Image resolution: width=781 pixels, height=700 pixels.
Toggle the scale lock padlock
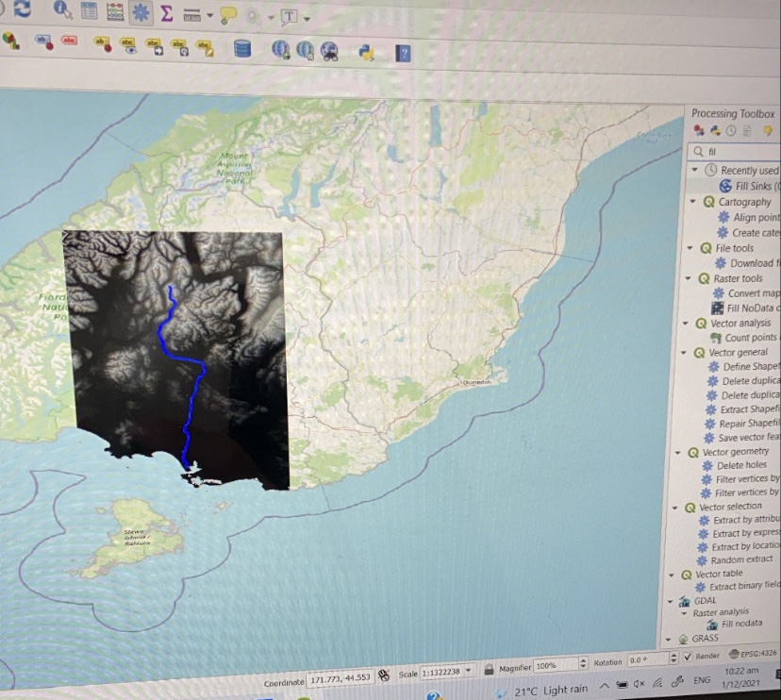click(x=489, y=669)
